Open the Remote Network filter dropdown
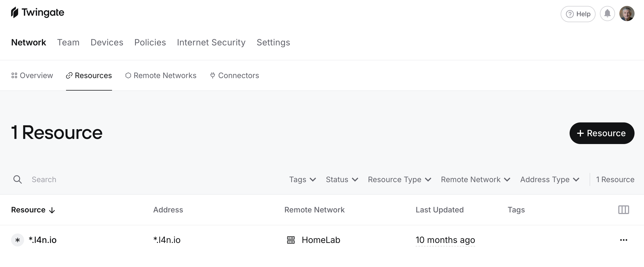644x267 pixels. 475,179
